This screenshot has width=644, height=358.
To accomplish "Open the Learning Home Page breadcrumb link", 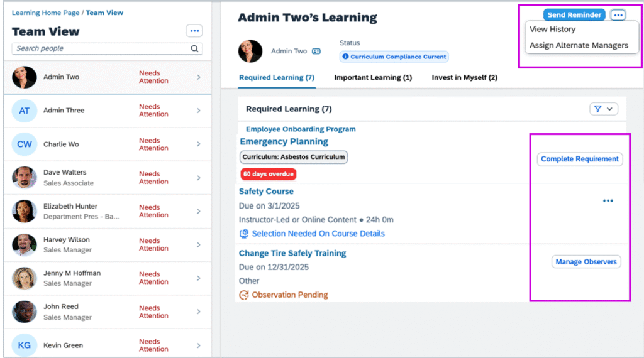I will 46,13.
